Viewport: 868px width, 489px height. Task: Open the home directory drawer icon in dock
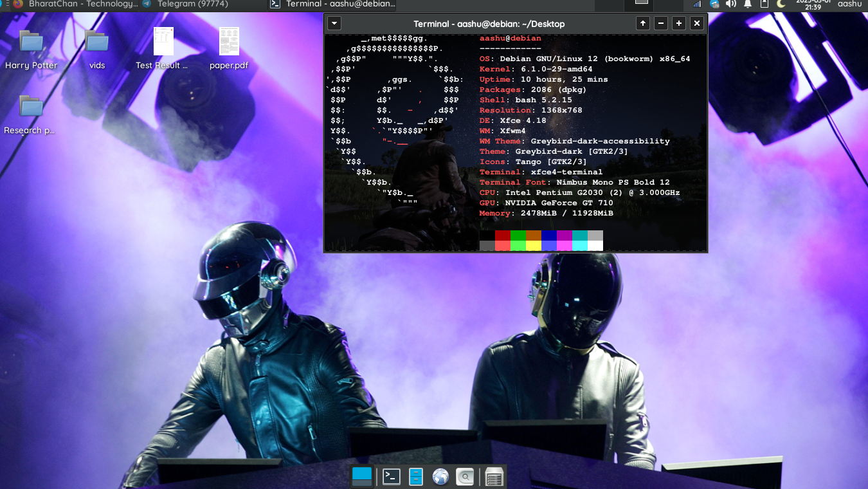click(x=494, y=477)
